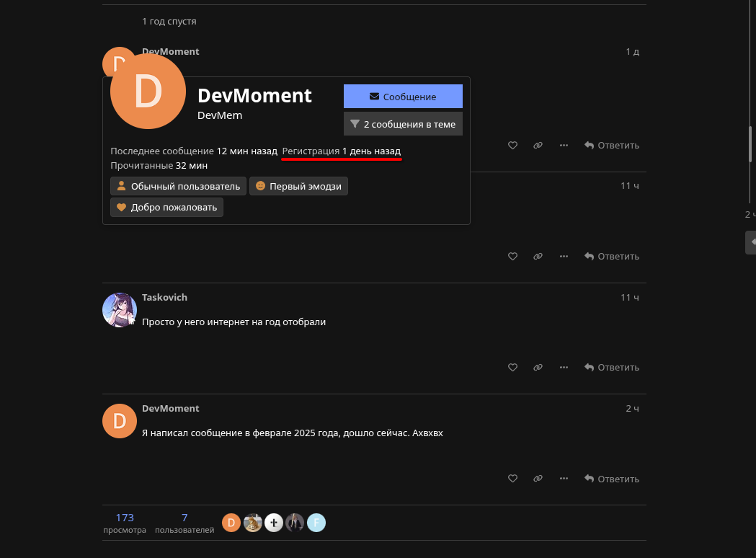Expand more actions on Taskovich's post

(x=564, y=367)
